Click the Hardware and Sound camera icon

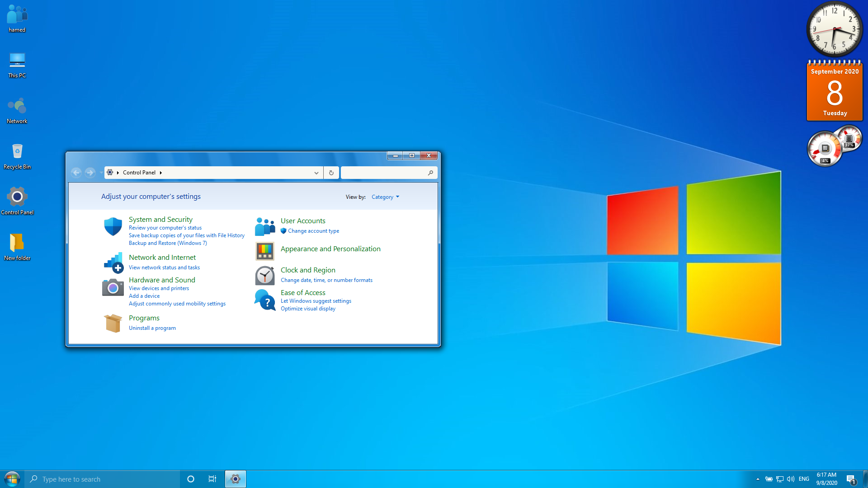tap(113, 287)
